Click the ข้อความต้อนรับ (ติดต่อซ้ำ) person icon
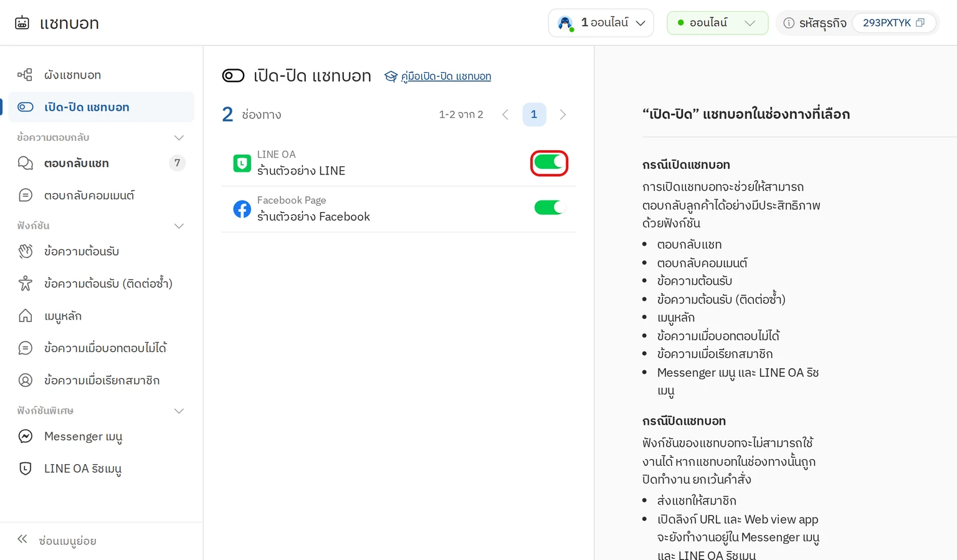This screenshot has width=957, height=560. pos(25,283)
